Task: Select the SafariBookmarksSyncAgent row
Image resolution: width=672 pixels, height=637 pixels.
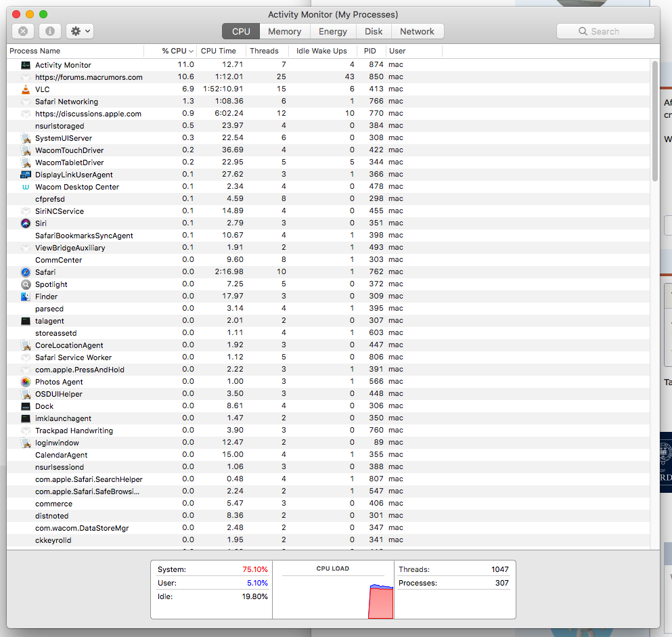Action: point(328,236)
